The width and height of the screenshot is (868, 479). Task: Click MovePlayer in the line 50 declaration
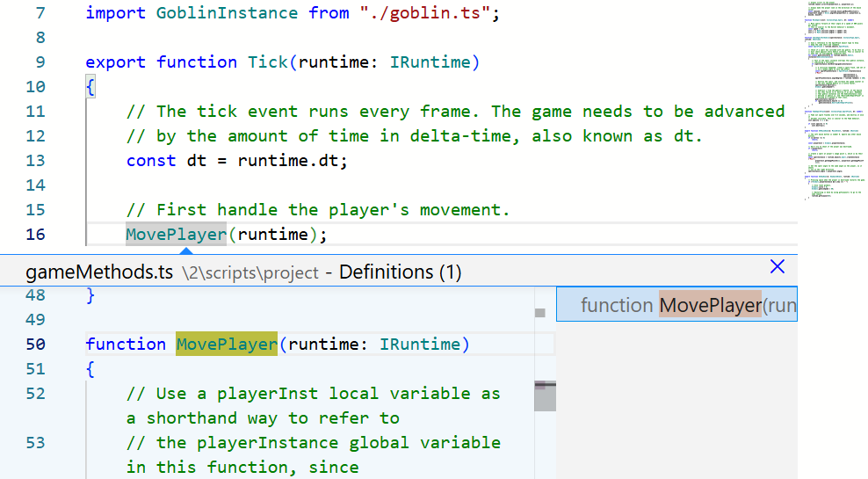point(227,345)
